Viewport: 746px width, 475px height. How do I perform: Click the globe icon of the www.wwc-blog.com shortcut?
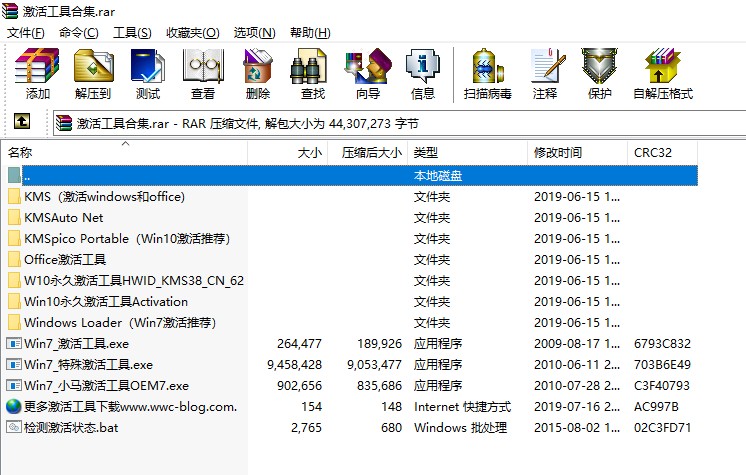coord(14,406)
